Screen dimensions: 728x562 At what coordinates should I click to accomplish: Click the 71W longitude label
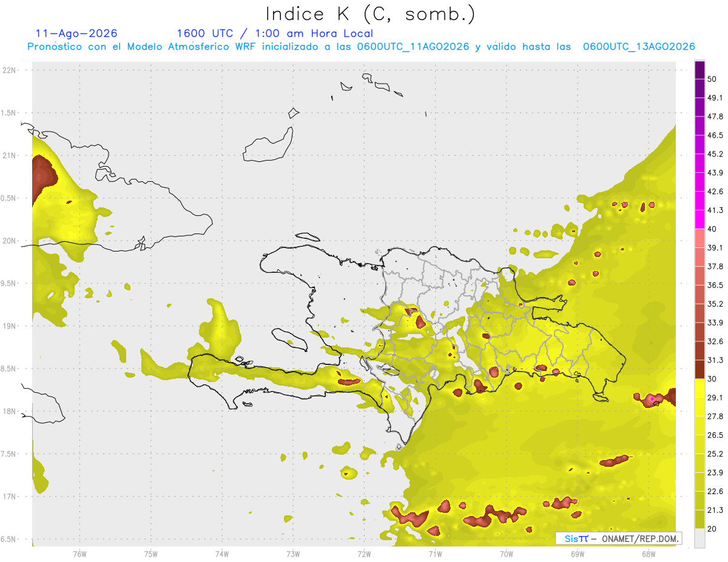435,554
